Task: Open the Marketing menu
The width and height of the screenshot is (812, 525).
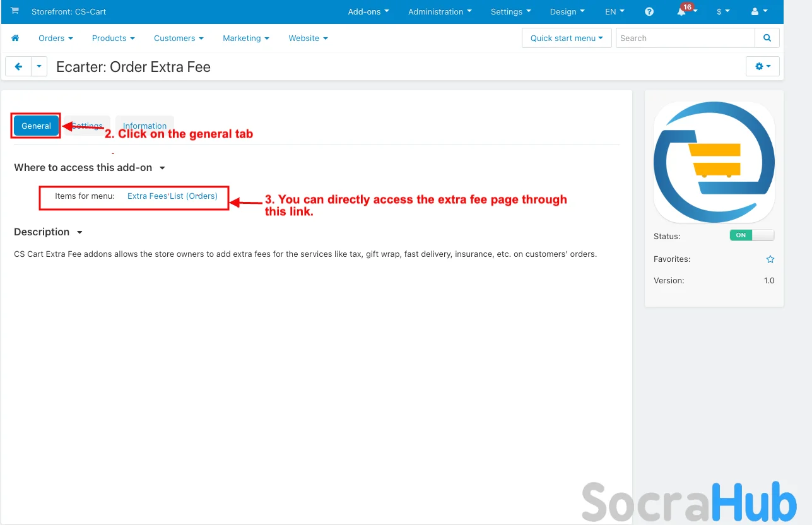Action: [x=246, y=38]
